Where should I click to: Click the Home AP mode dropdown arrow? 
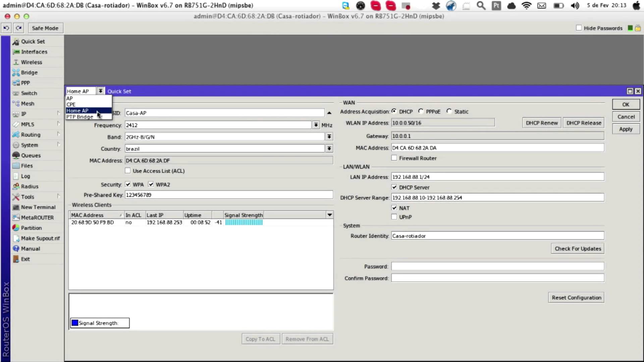(100, 91)
